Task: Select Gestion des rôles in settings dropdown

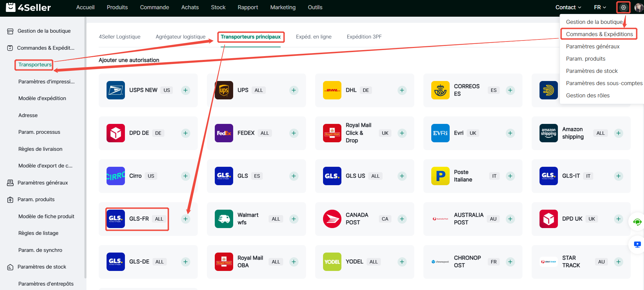Action: coord(588,95)
